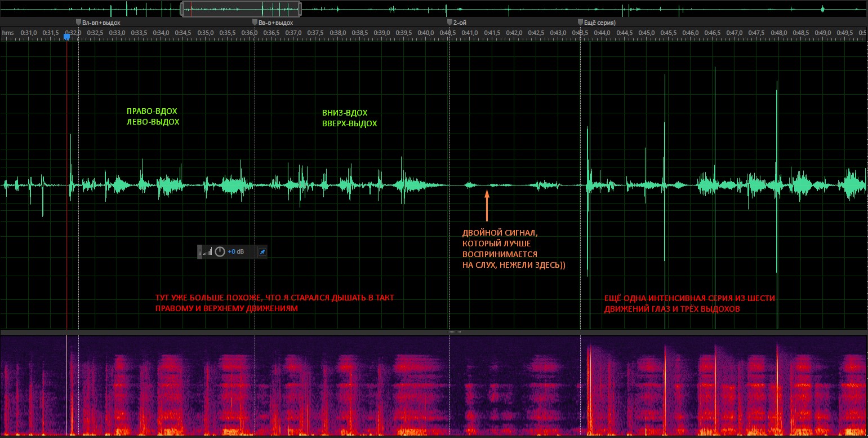Click the HUD gain knob

pos(220,252)
